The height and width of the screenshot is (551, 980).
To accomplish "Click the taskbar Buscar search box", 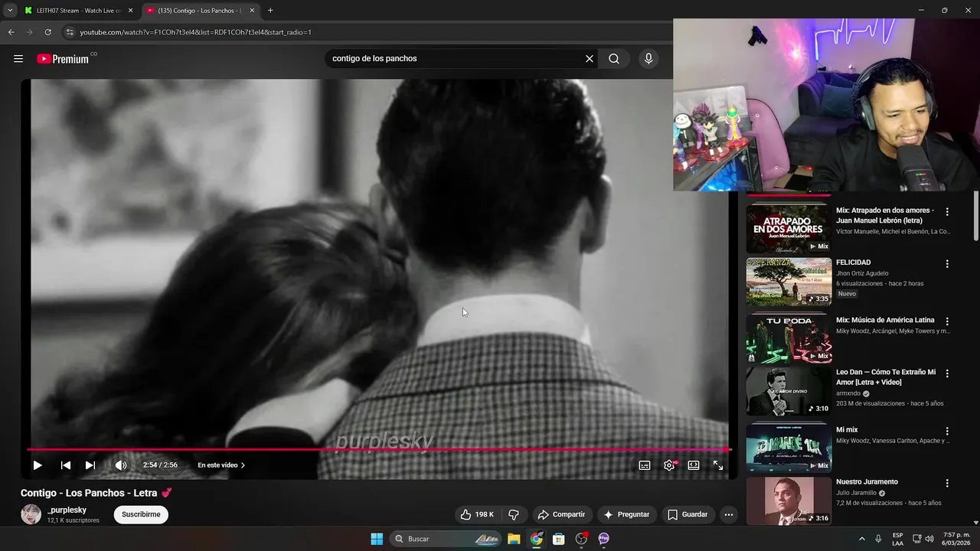I will coord(447,539).
